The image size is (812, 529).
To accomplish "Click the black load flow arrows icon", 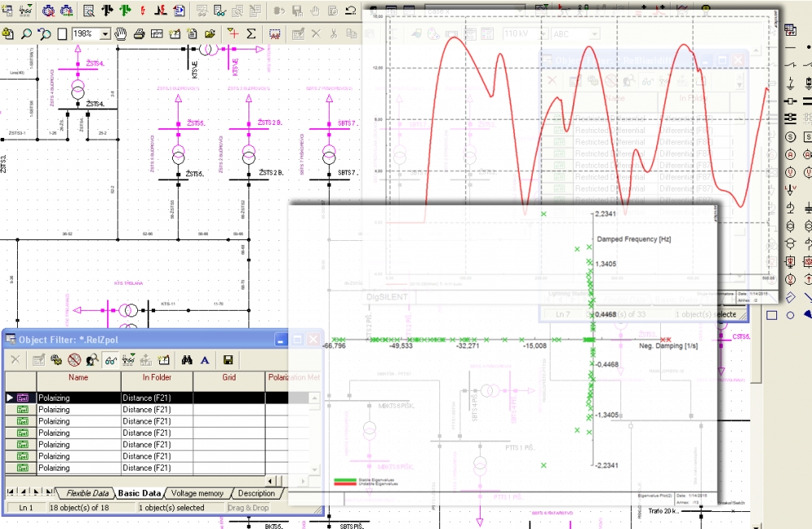I will pos(107,10).
